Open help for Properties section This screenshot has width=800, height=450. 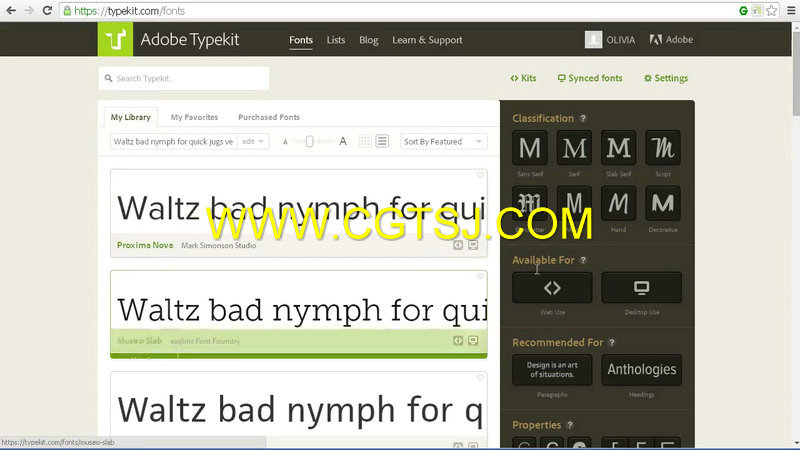coord(570,425)
